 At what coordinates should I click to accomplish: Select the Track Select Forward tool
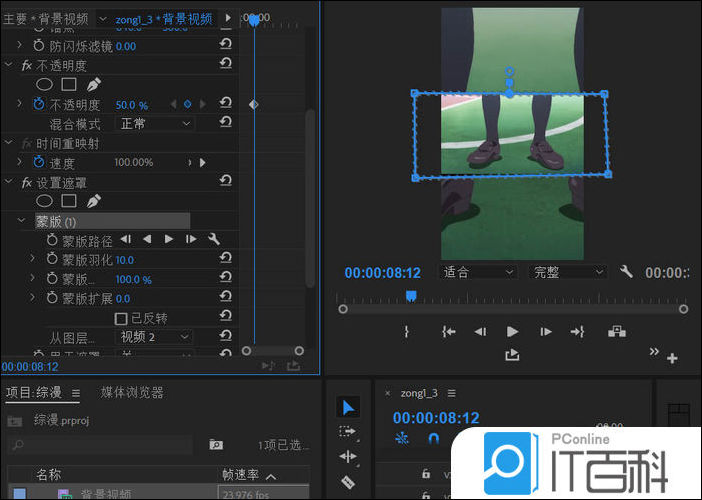tap(348, 432)
